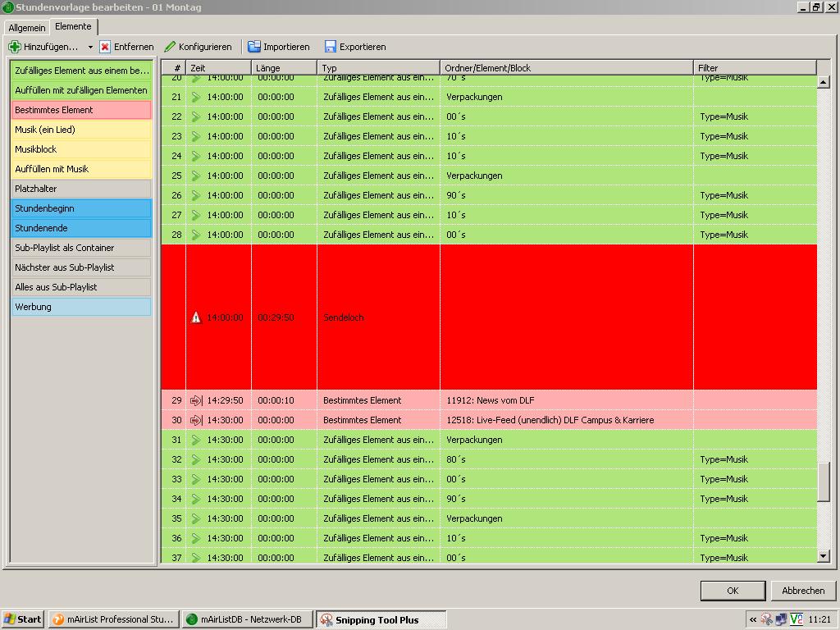Click the Entfernen remove icon
The width and height of the screenshot is (840, 630).
(x=105, y=47)
